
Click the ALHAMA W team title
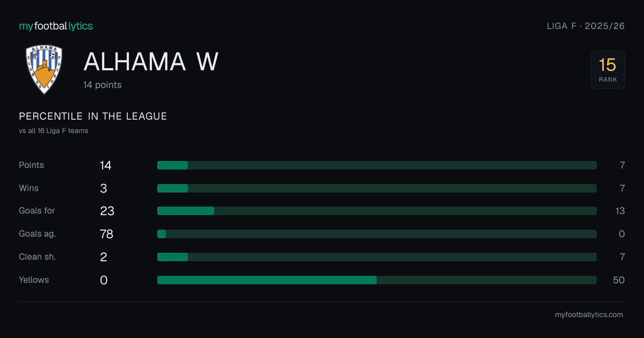151,62
